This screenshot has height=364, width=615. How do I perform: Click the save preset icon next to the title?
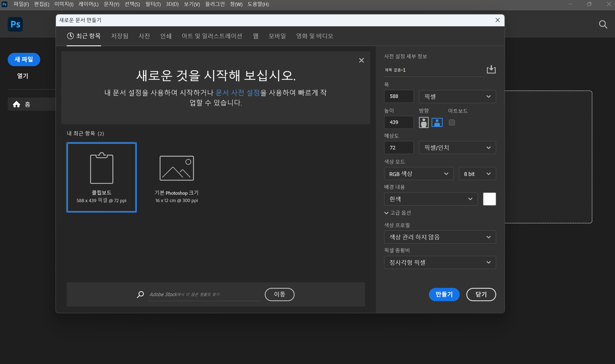(x=491, y=69)
